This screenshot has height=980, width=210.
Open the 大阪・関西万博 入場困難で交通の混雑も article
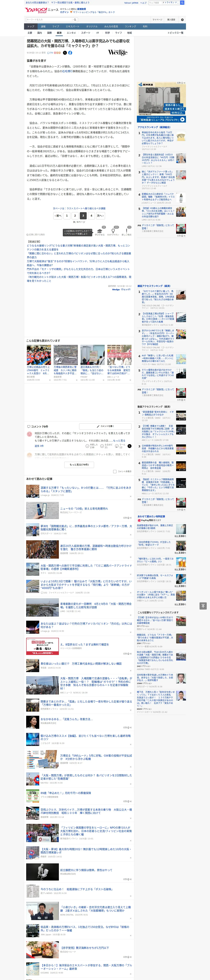96,683
